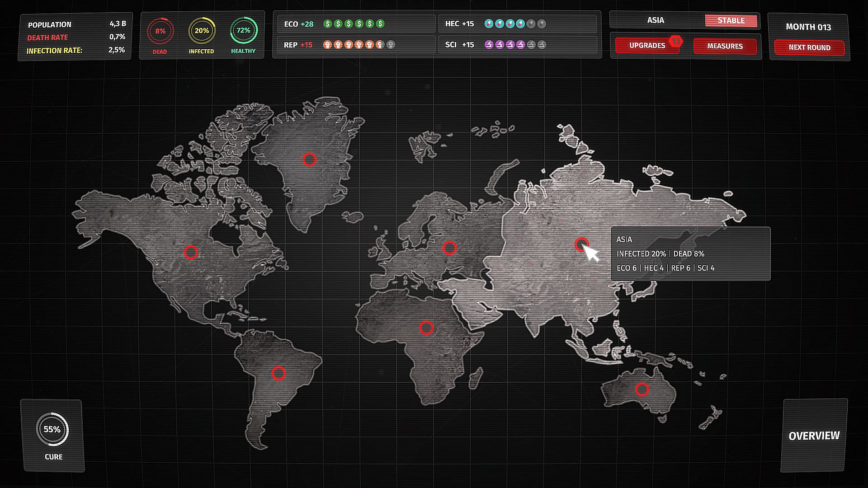Click the Stable status label
868x488 pixels.
731,21
